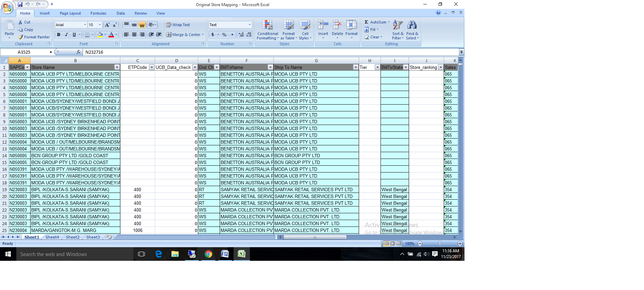Toggle Italic formatting

(66, 35)
